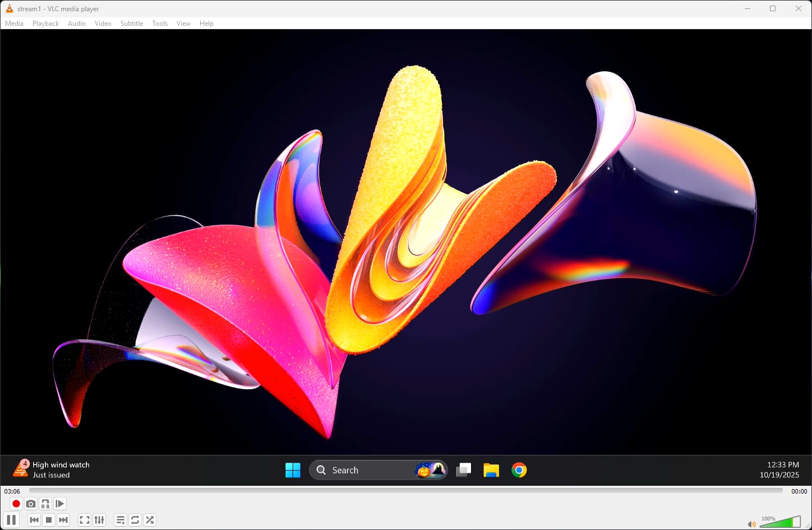
Task: Open extended settings (equalizer sliders icon)
Action: 99,520
